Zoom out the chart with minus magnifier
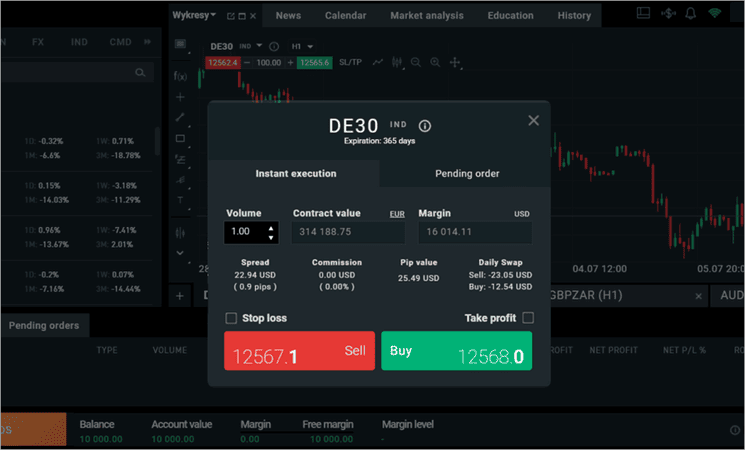745x450 pixels. [415, 63]
